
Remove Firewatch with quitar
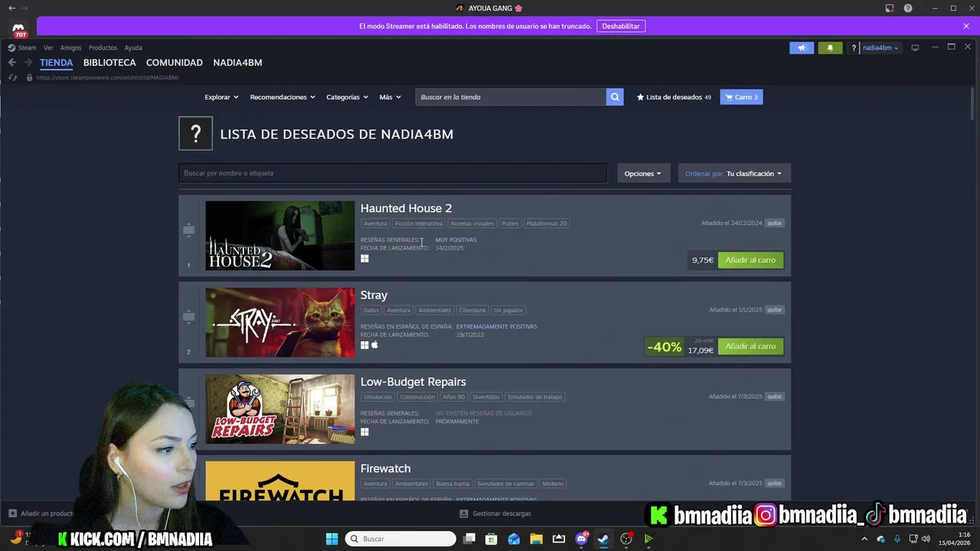tap(775, 483)
